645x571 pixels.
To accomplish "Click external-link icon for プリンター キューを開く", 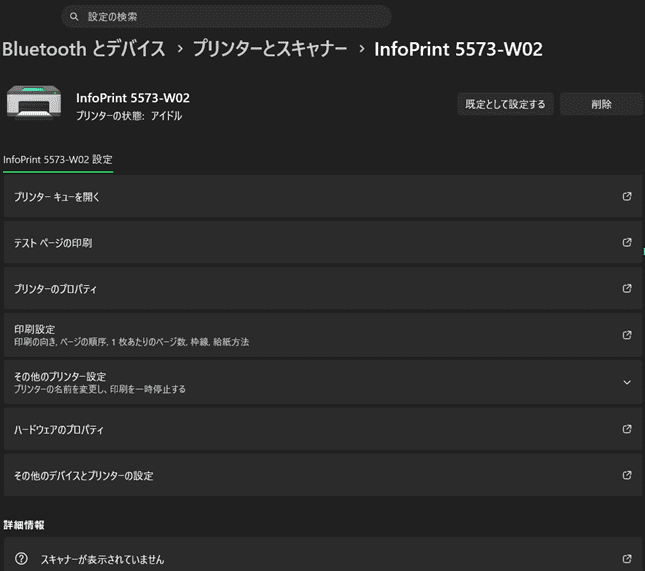I will point(627,197).
